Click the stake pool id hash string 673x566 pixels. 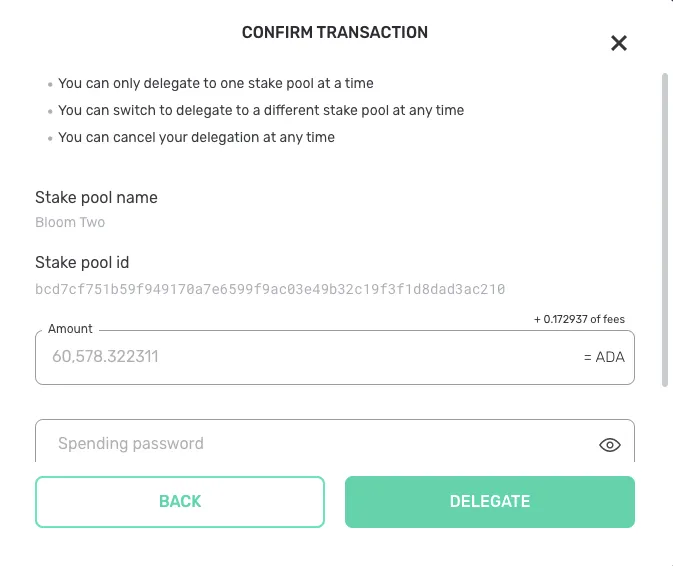(270, 289)
